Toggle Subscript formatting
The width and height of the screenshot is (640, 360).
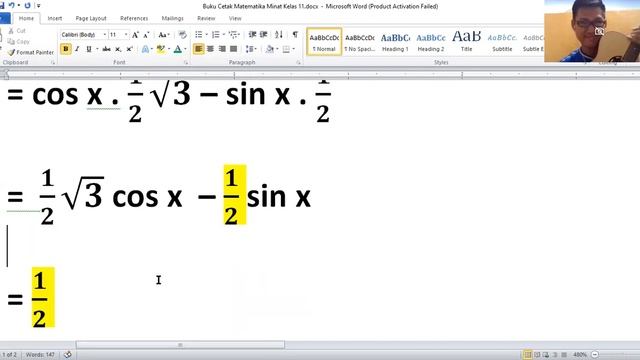click(118, 49)
